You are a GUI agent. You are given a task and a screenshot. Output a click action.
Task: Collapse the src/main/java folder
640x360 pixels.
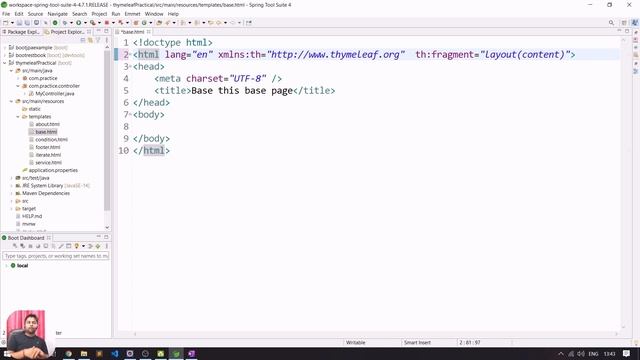pyautogui.click(x=11, y=71)
